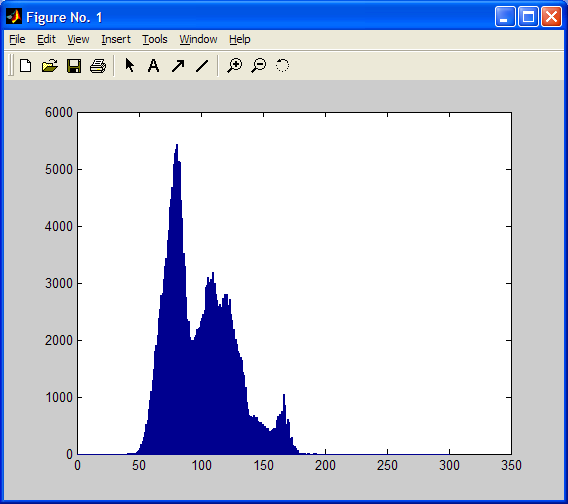Open the Edit menu
The width and height of the screenshot is (568, 504).
[x=46, y=39]
